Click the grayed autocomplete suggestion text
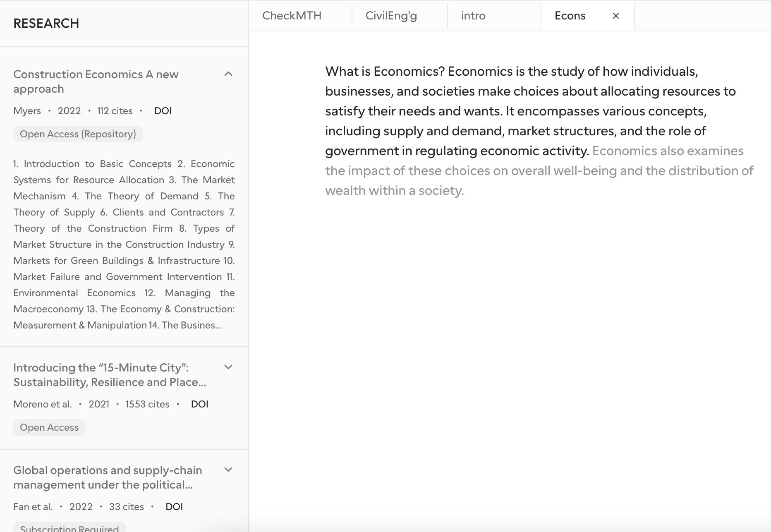This screenshot has height=532, width=771. coord(538,170)
